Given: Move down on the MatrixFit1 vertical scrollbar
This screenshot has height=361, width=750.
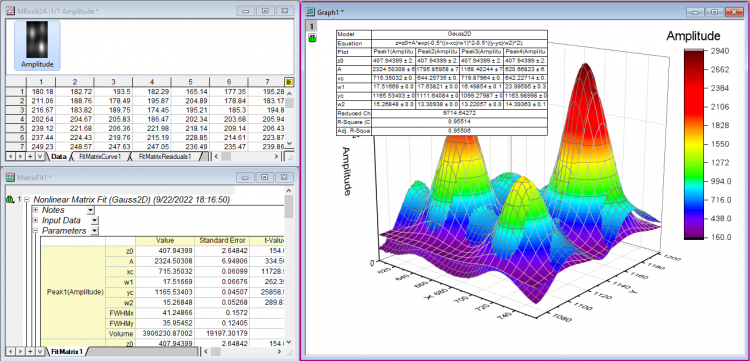Looking at the screenshot, I should click(288, 342).
